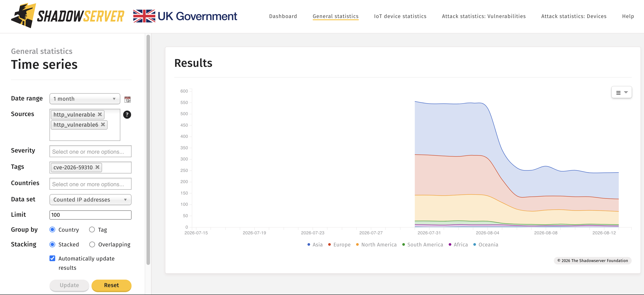
Task: Go to the Dashboard tab
Action: [283, 16]
